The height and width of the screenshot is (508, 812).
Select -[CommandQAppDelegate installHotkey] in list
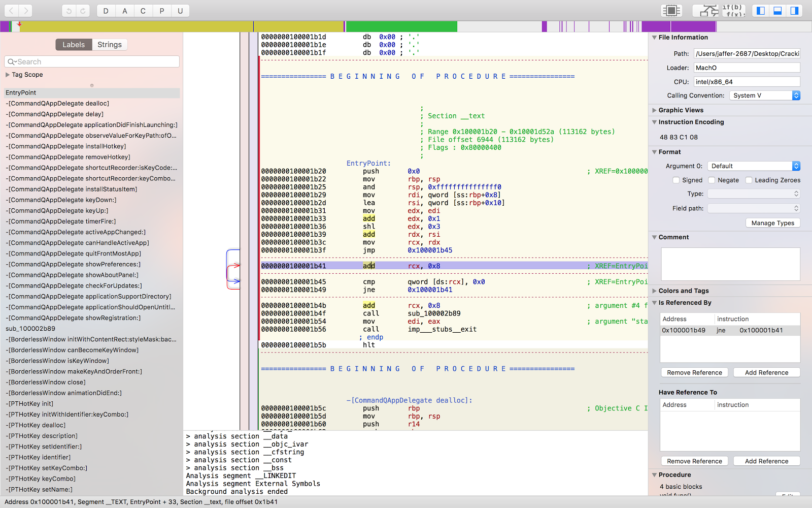(x=92, y=146)
